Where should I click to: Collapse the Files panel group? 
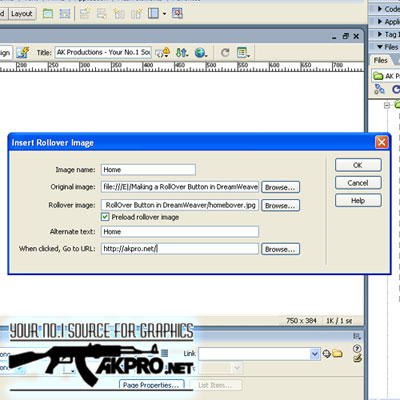pyautogui.click(x=387, y=47)
